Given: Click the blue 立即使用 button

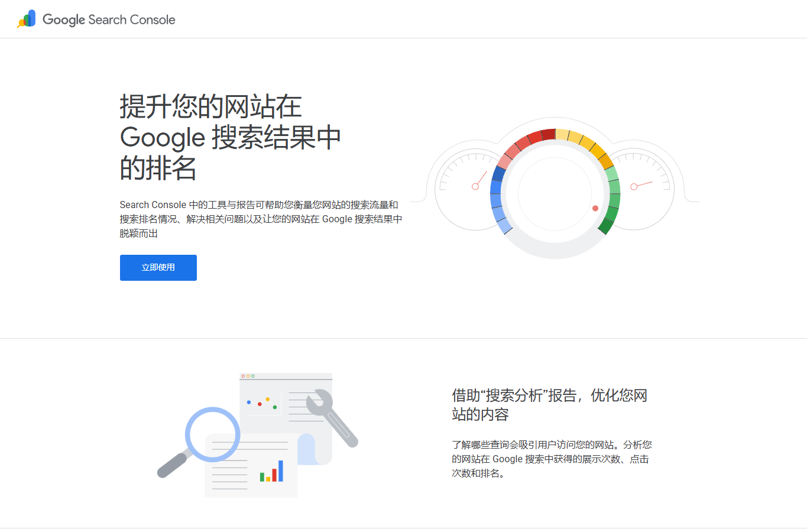Looking at the screenshot, I should 158,268.
